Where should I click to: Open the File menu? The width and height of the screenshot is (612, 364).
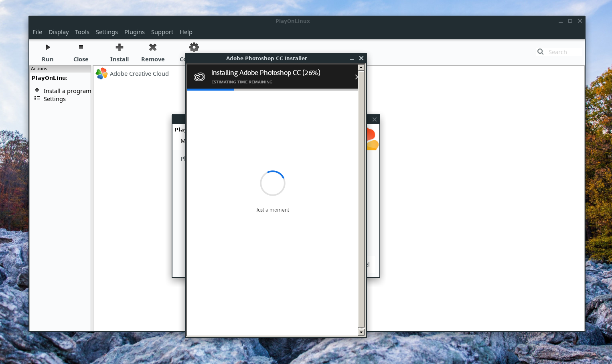click(37, 32)
